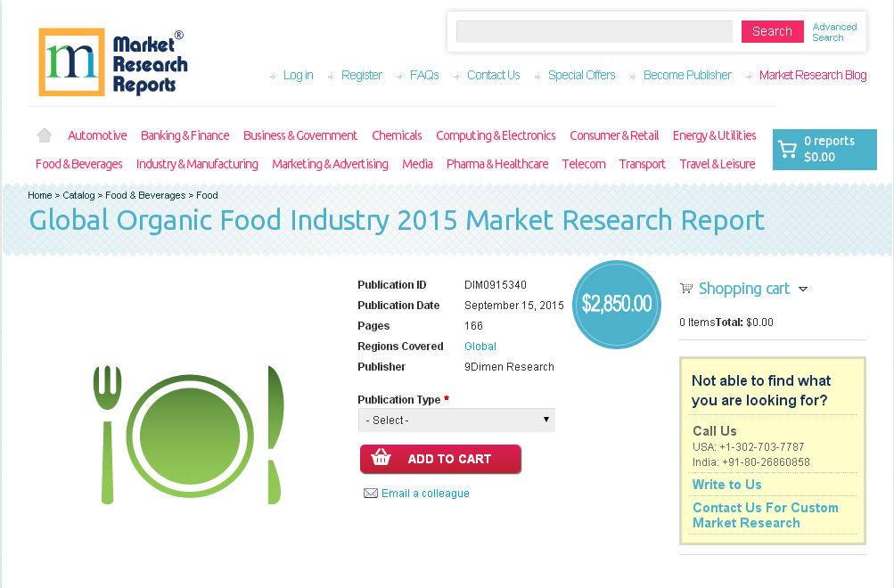Viewport: 894px width, 588px height.
Task: Select the Industry & Manufacturing category
Action: coord(197,164)
